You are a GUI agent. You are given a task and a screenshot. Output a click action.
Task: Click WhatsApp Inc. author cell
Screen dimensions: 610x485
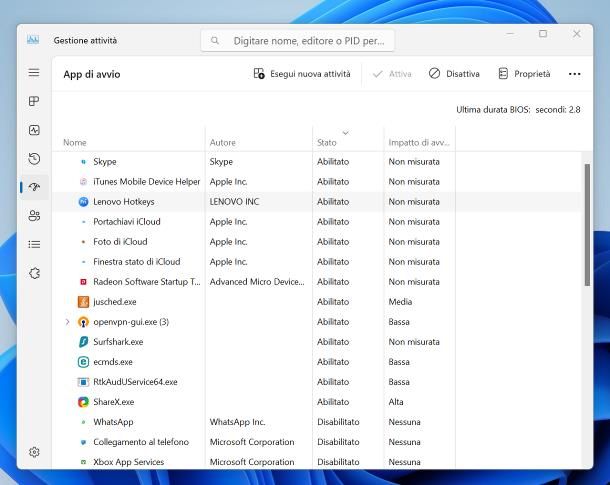click(x=237, y=422)
